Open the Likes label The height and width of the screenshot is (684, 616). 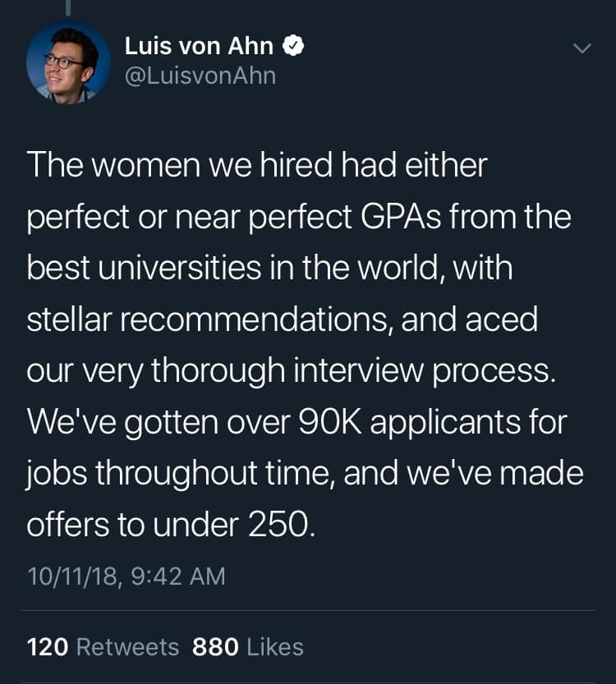point(274,647)
